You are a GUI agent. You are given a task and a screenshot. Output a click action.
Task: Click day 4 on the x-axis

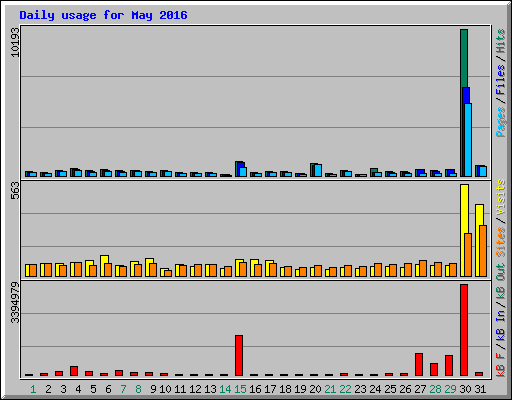(x=78, y=389)
